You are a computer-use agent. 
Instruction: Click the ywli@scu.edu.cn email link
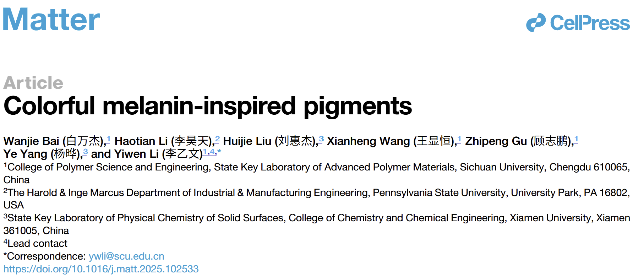coord(126,256)
